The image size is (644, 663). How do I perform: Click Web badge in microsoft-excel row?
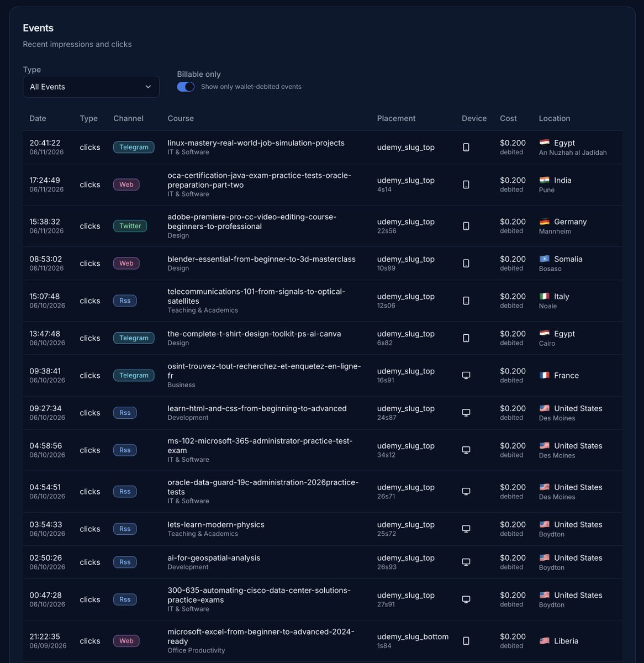click(126, 641)
